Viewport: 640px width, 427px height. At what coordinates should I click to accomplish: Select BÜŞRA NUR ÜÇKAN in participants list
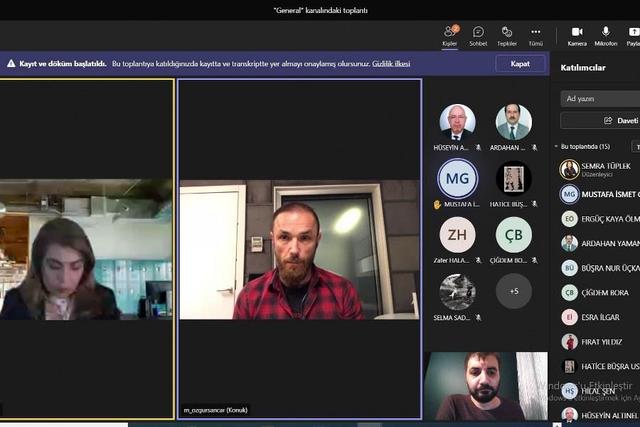(599, 268)
